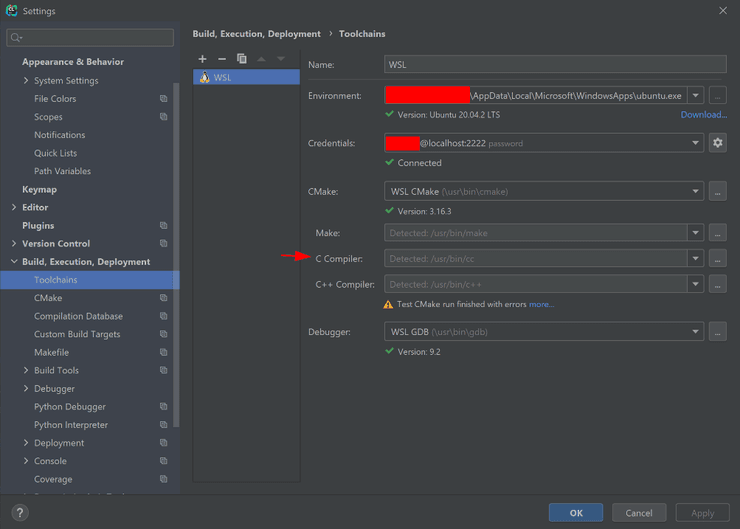
Task: Click browse button next to CMake field
Action: click(x=717, y=191)
